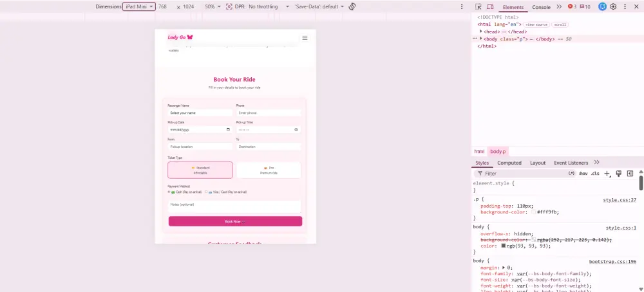Open the No throttling dropdown
Viewport: 644px width, 292px height.
point(269,6)
